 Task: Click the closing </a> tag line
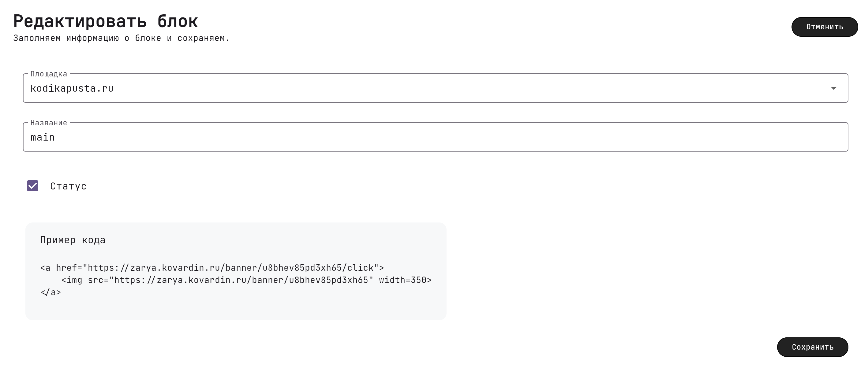click(x=51, y=292)
